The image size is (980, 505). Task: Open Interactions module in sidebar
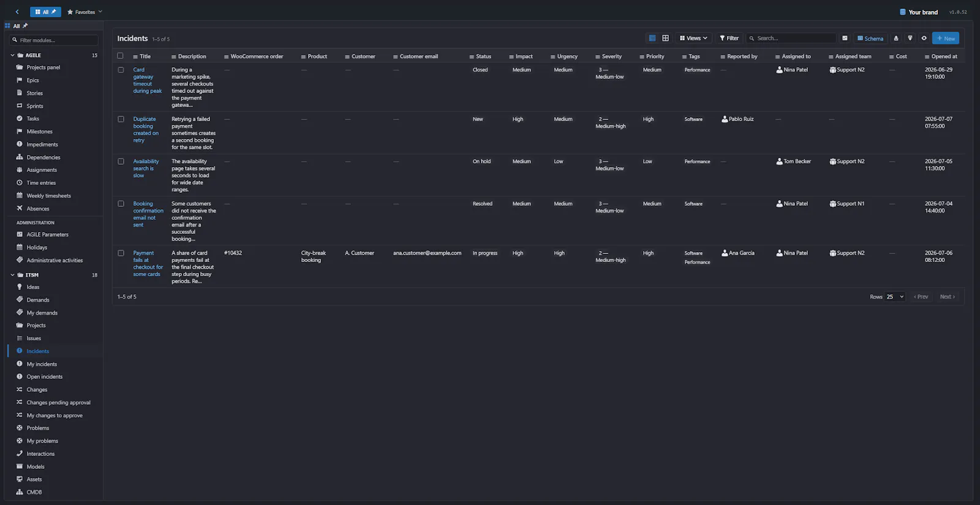click(x=40, y=454)
